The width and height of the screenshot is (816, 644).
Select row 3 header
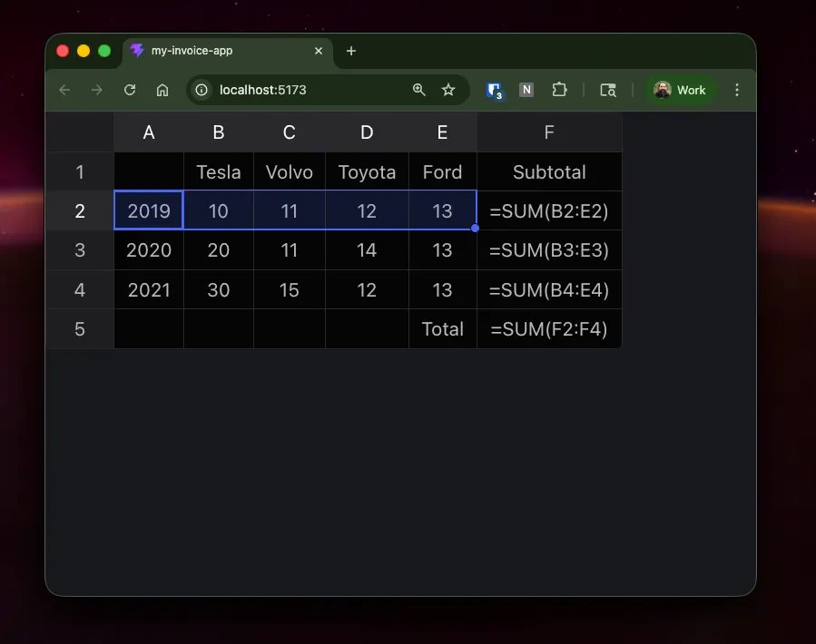tap(80, 250)
